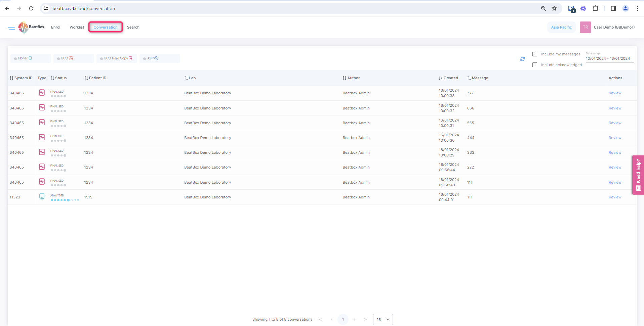This screenshot has height=326, width=644.
Task: Click the Holter type icon for system 11323
Action: coord(42,197)
